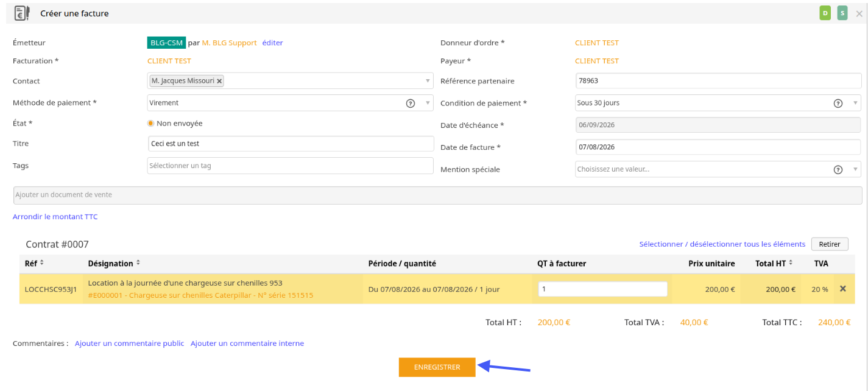This screenshot has height=391, width=868.
Task: Click the Total TVA value 40,00 €
Action: [x=694, y=322]
